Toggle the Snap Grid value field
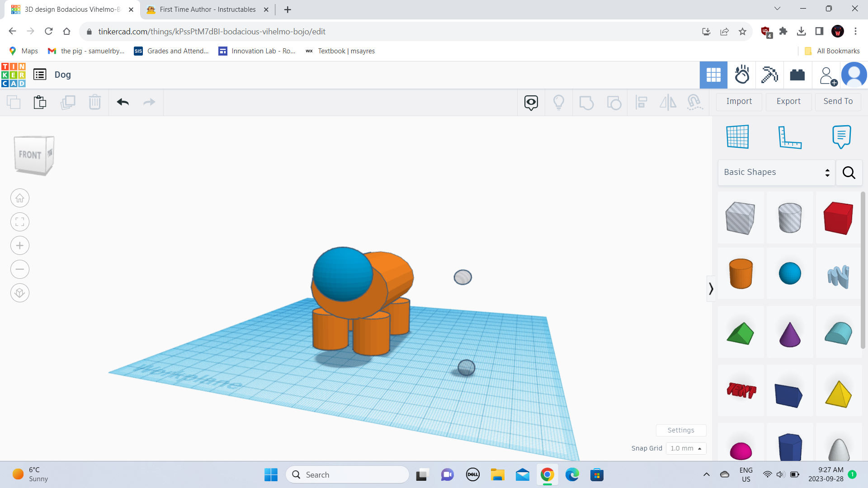The height and width of the screenshot is (488, 868). 685,448
